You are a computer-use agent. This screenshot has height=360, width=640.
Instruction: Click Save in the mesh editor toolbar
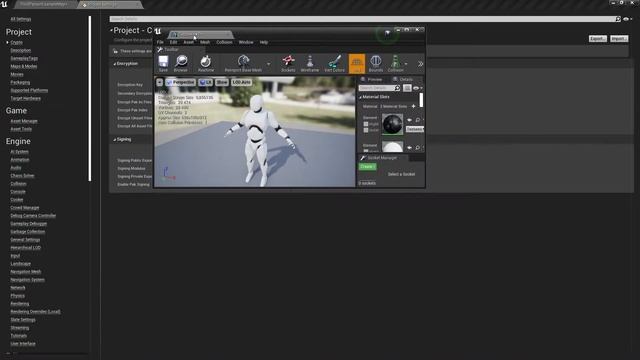(x=163, y=64)
